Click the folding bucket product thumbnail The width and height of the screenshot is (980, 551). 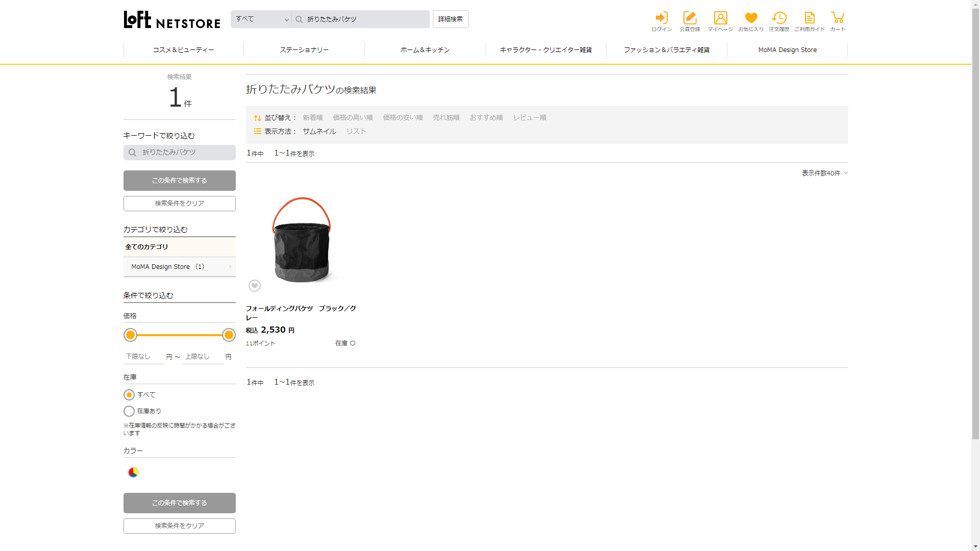pyautogui.click(x=301, y=240)
